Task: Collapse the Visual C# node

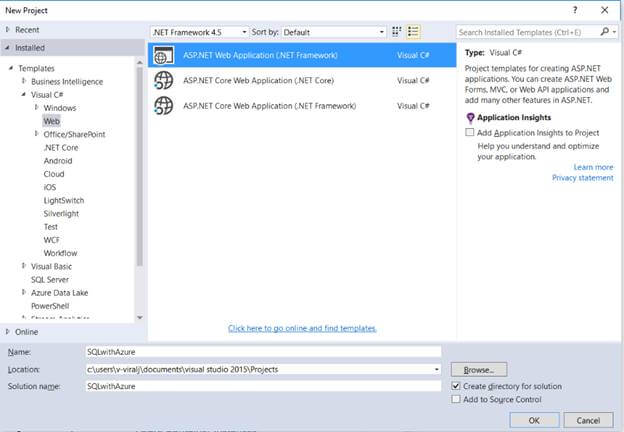Action: 24,94
